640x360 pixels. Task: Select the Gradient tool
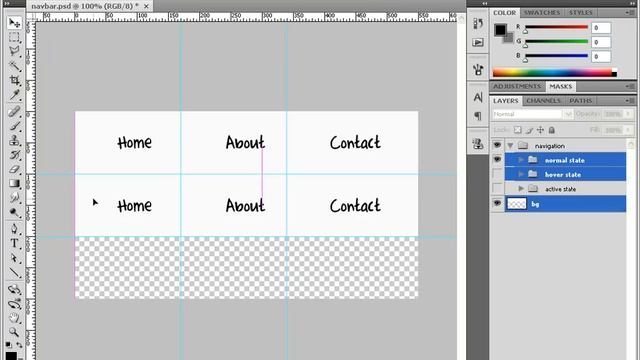[14, 183]
